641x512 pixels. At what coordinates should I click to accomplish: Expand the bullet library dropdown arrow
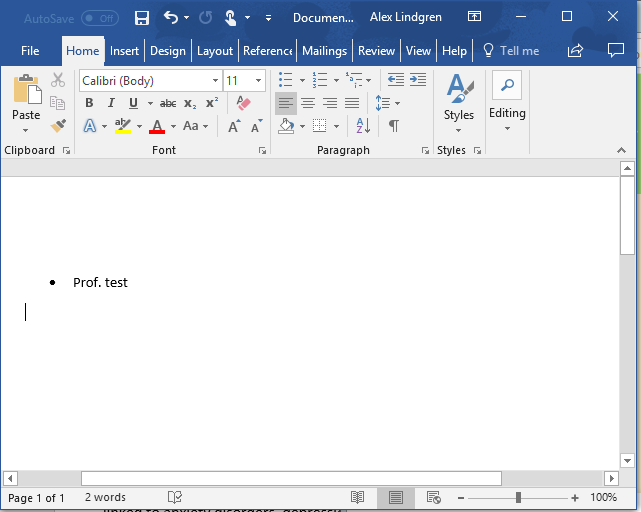(x=302, y=80)
